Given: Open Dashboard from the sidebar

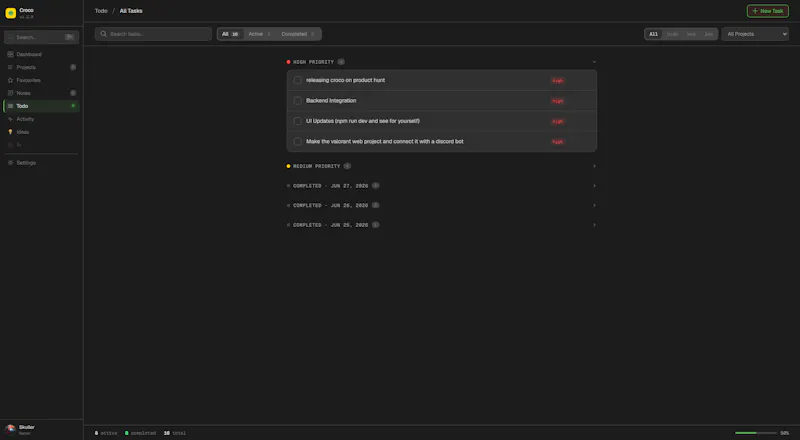Looking at the screenshot, I should pos(41,54).
